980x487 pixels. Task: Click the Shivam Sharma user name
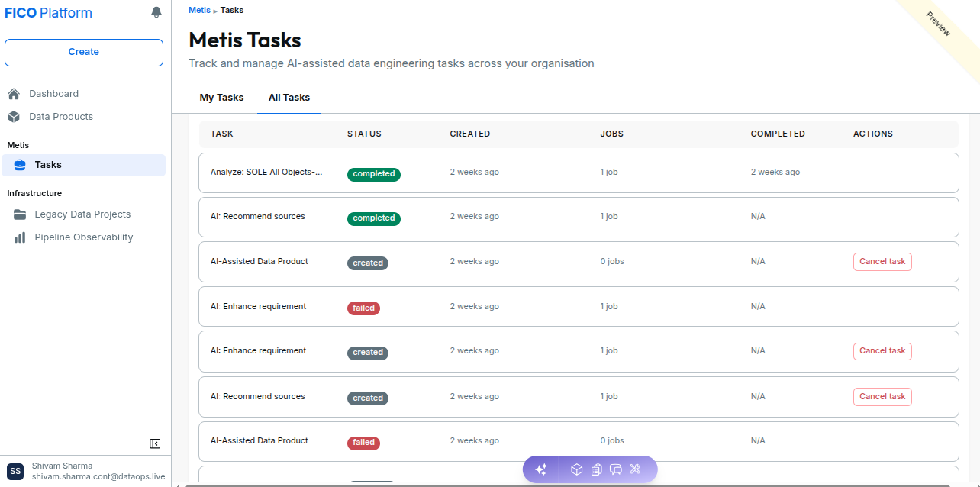point(62,466)
